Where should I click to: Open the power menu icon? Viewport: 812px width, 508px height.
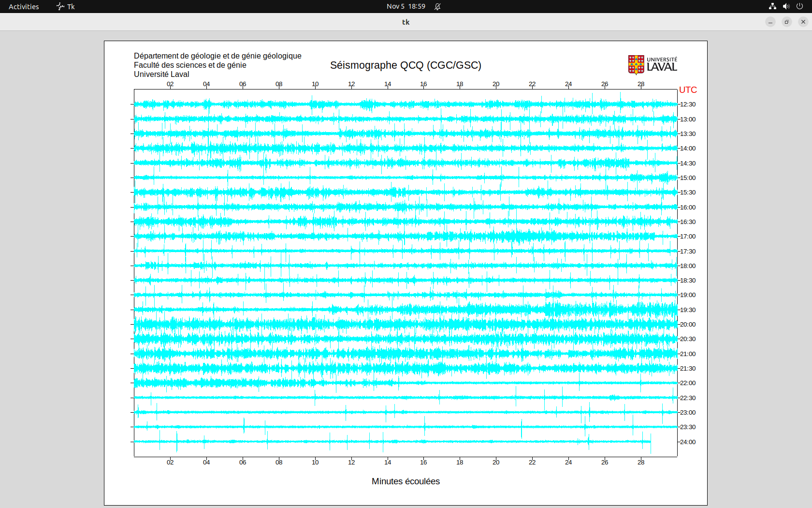click(x=799, y=6)
